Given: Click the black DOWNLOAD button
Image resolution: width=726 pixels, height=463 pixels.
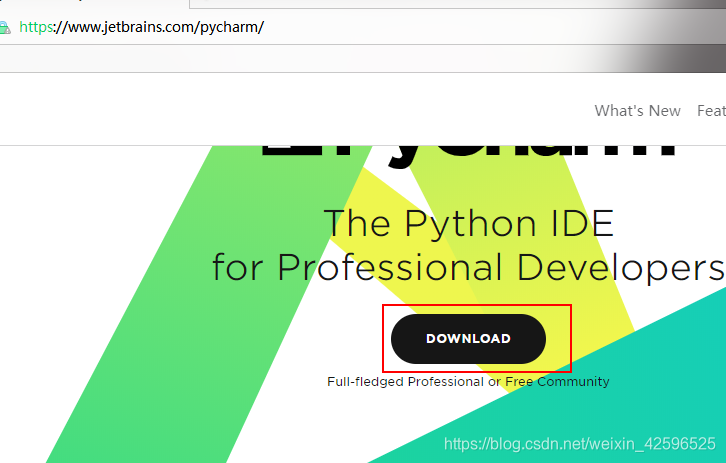Looking at the screenshot, I should 468,338.
